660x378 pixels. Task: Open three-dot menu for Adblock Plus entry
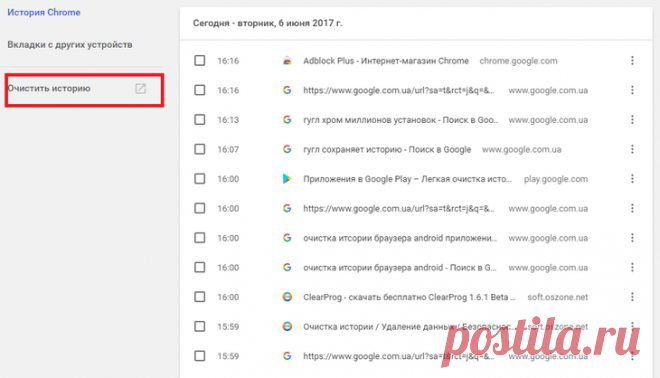tap(632, 61)
